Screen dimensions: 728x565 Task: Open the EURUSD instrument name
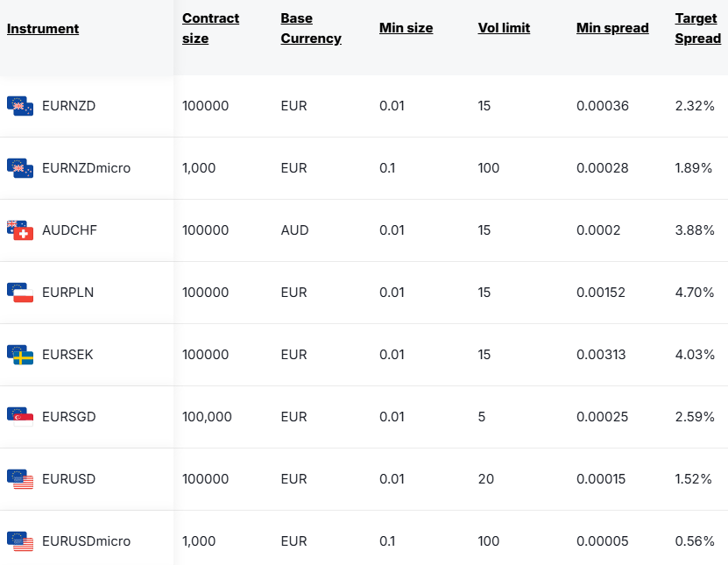68,479
